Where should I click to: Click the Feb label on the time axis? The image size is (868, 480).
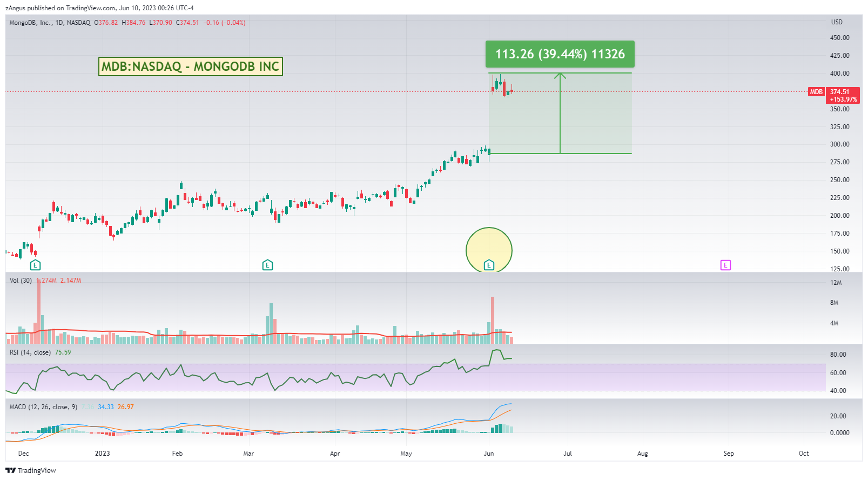(177, 454)
